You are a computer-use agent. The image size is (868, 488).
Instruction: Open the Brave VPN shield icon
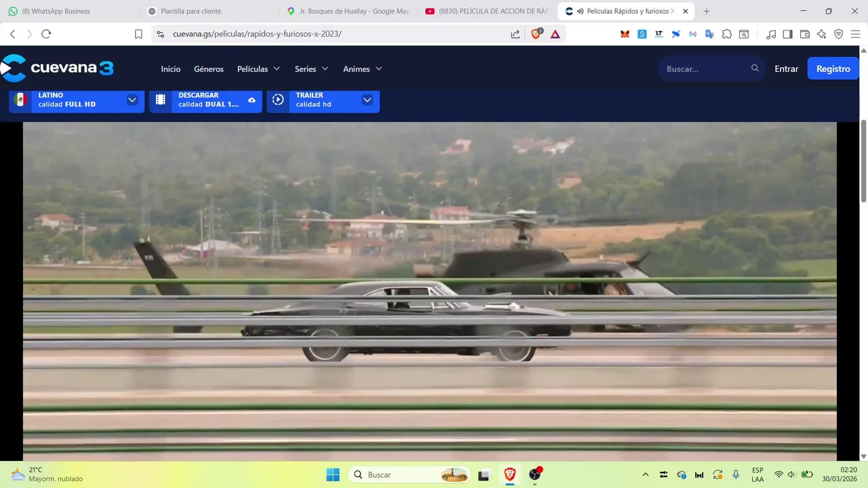[839, 34]
